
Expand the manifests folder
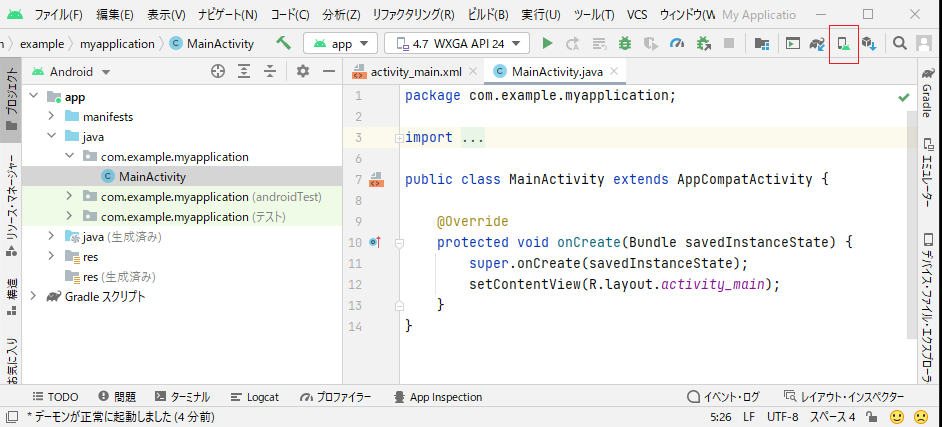coord(51,117)
